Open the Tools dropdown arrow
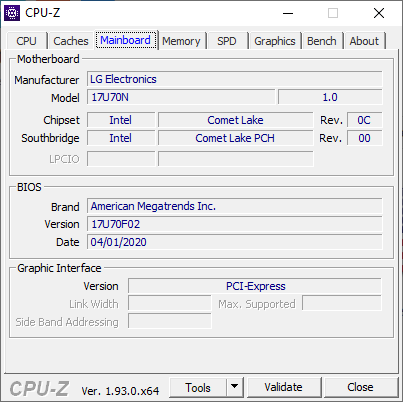 click(x=235, y=387)
